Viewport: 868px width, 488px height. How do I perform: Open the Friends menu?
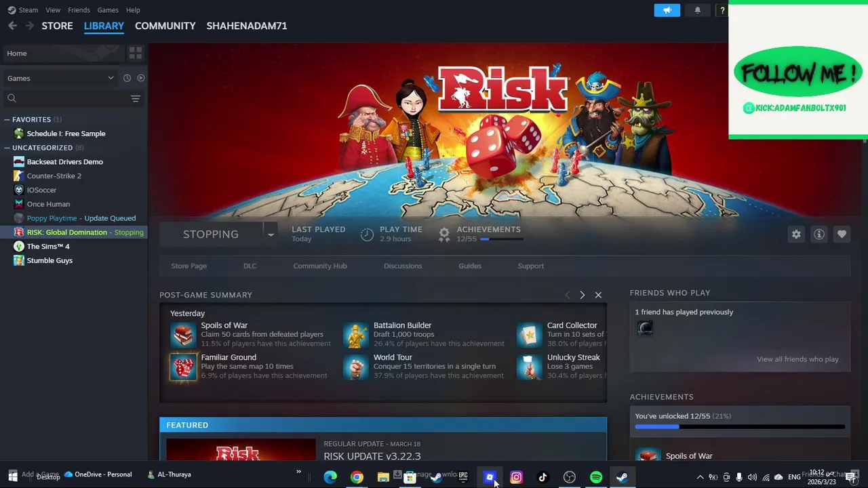click(x=79, y=10)
